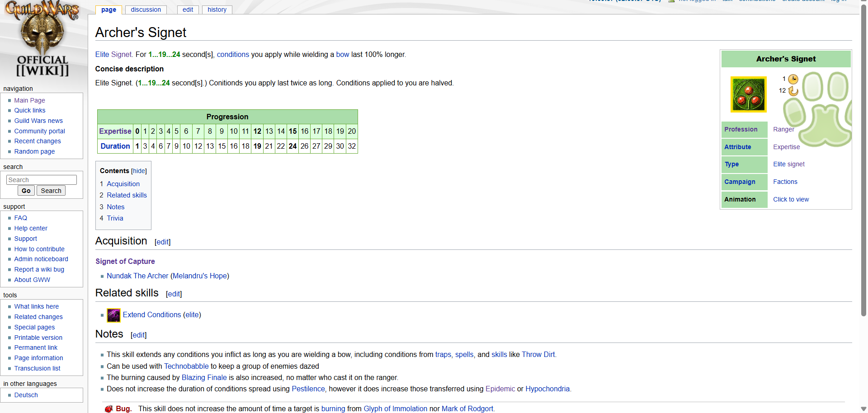Image resolution: width=868 pixels, height=413 pixels.
Task: Open the Admin noticeboard
Action: (x=41, y=259)
